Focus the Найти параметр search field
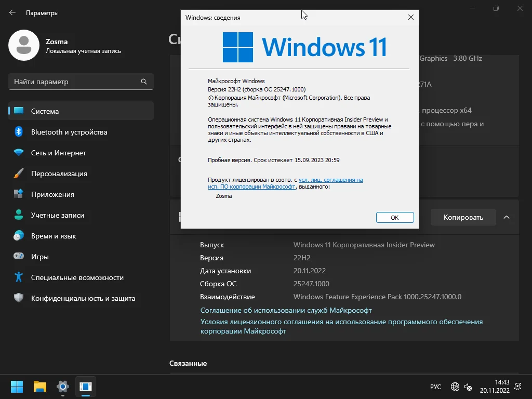 coord(81,82)
